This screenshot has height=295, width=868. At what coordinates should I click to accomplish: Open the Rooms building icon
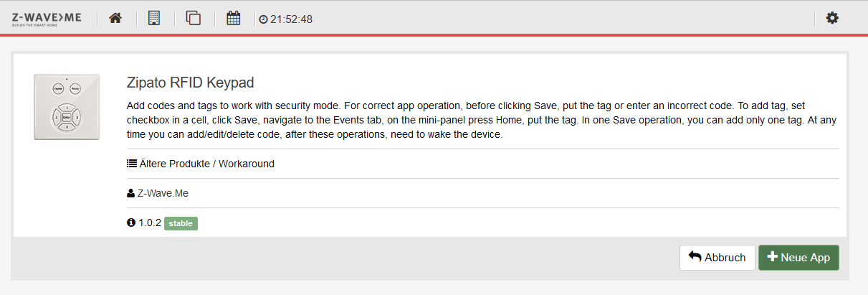coord(154,18)
